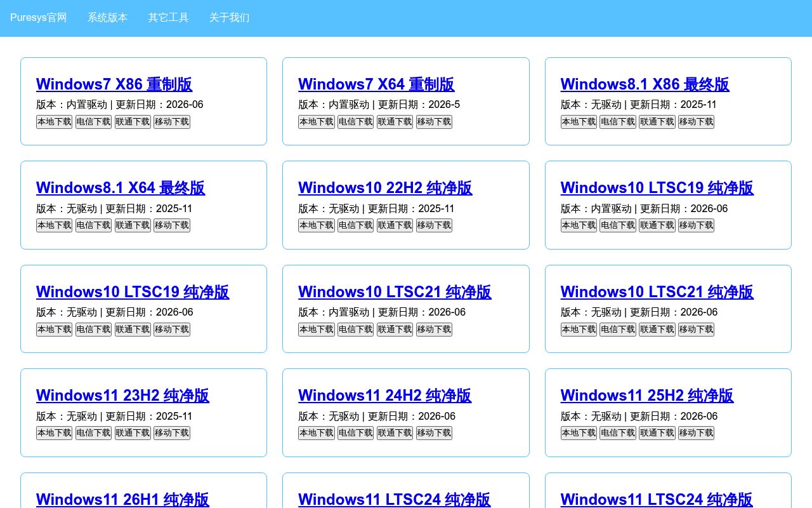Open the Windows11 25H2 纯净版 title link
Viewport: 812px width, 508px height.
[x=647, y=396]
